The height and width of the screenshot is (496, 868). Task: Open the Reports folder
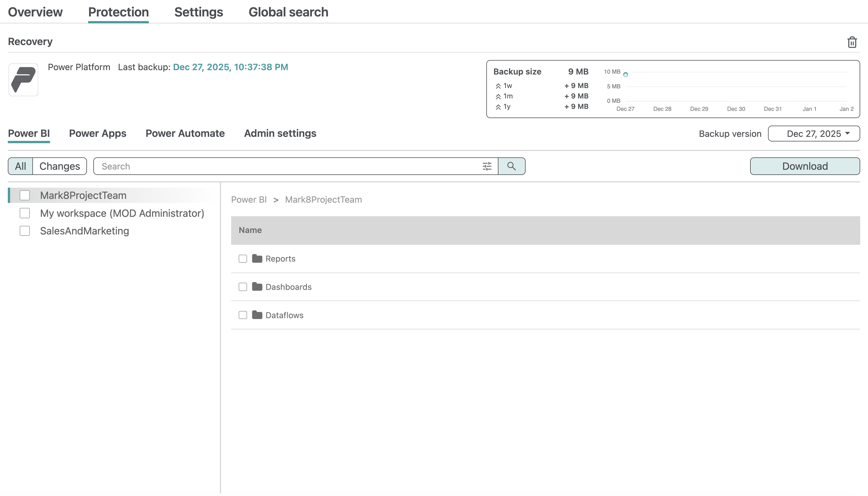click(280, 259)
